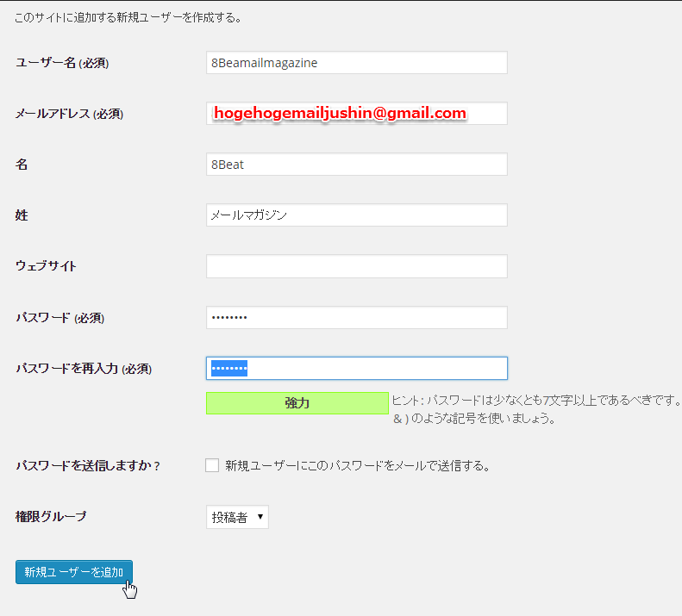Screen dimensions: 682x616
Task: Focus the first パスワード (必須) input box
Action: (356, 318)
